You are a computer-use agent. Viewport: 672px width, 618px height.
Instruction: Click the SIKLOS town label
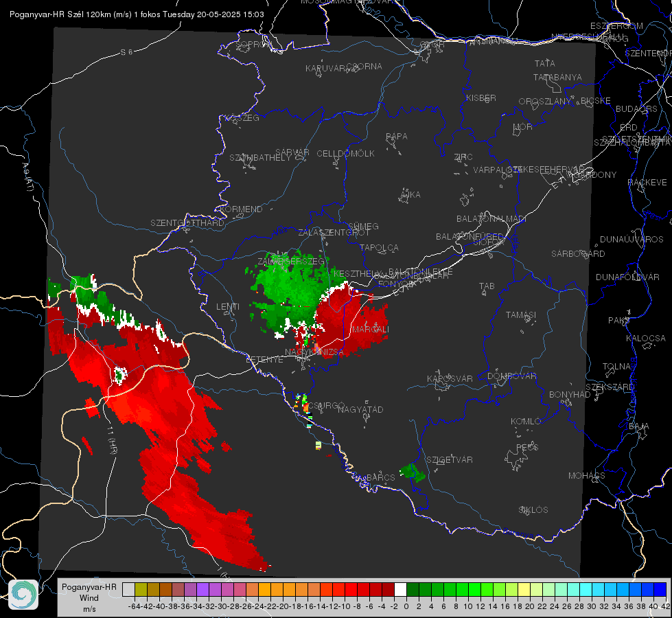tap(533, 510)
